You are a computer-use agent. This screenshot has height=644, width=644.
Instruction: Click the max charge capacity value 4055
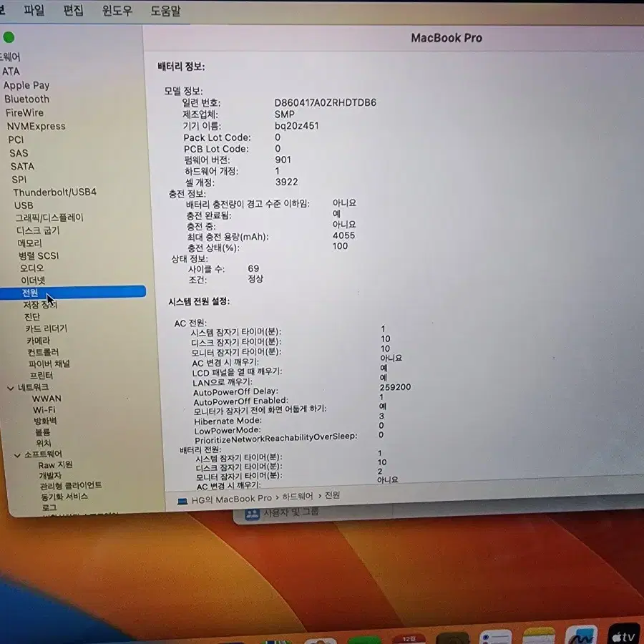(x=343, y=235)
